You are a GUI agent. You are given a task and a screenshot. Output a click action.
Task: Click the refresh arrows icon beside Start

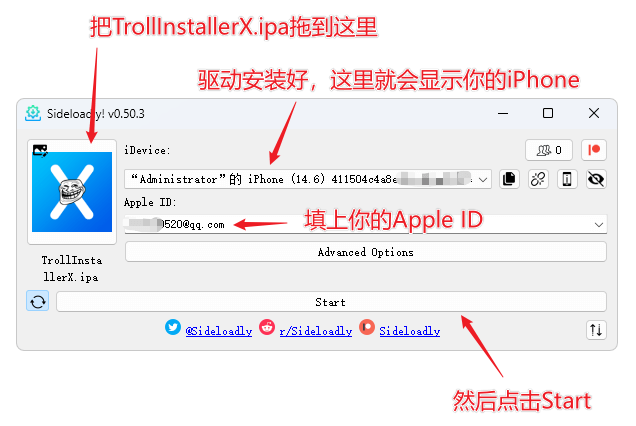38,301
